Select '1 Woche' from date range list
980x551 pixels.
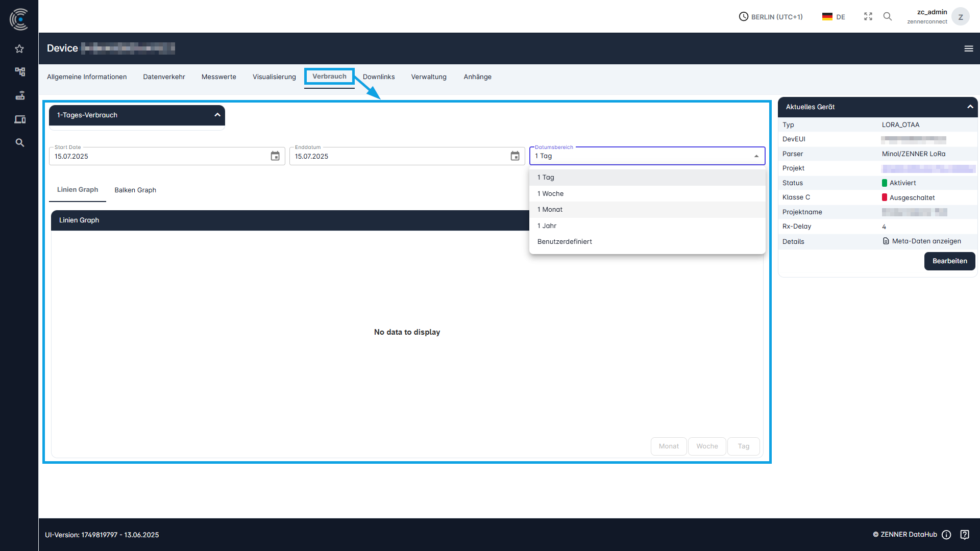click(x=550, y=194)
